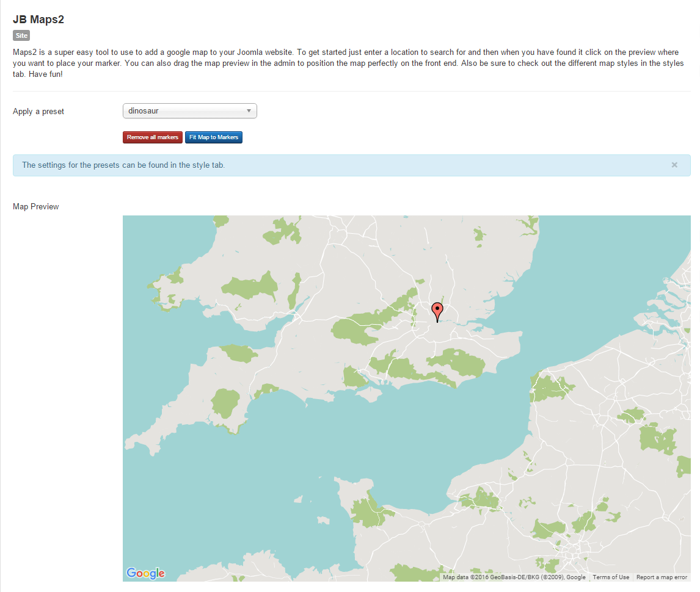Click the JB Maps2 heading
700x592 pixels.
pos(38,19)
